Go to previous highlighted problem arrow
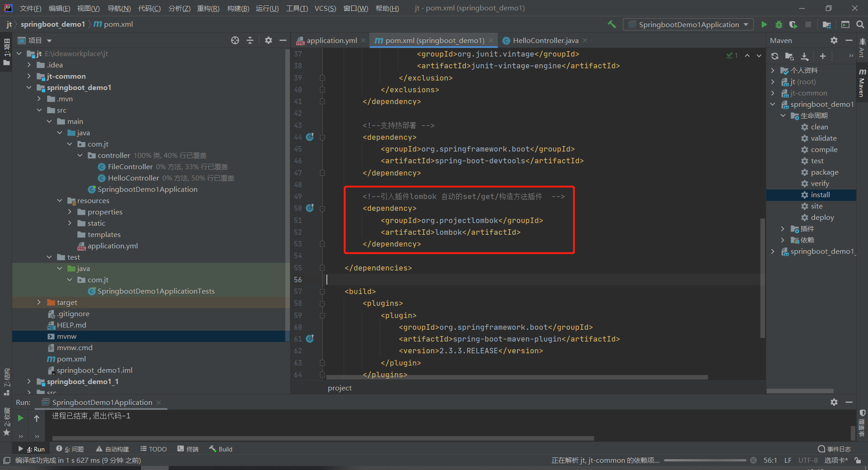Image resolution: width=868 pixels, height=470 pixels. coord(747,56)
